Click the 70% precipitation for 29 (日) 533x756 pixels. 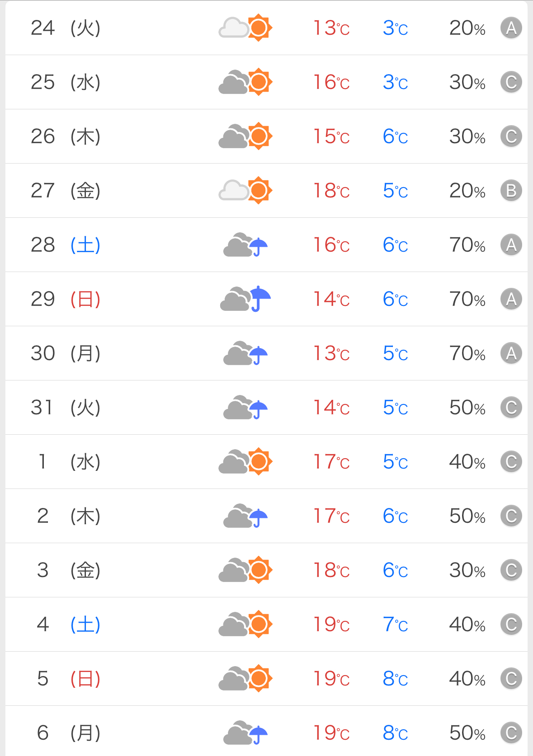[467, 299]
